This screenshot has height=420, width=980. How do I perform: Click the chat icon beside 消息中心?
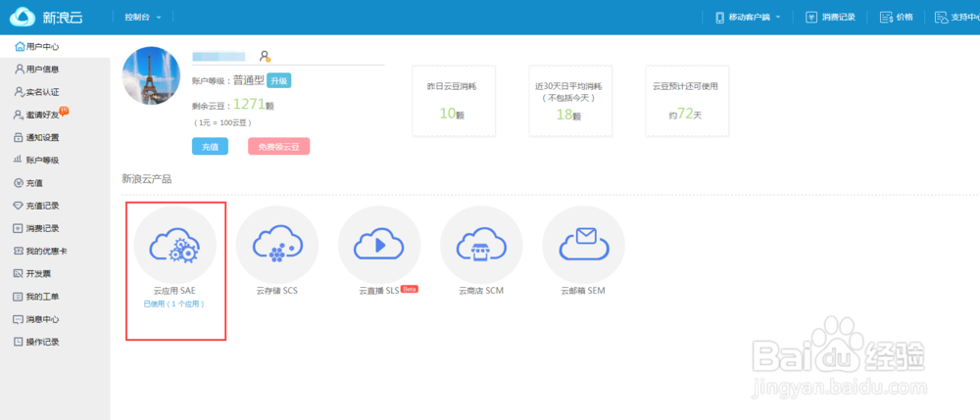pos(19,319)
